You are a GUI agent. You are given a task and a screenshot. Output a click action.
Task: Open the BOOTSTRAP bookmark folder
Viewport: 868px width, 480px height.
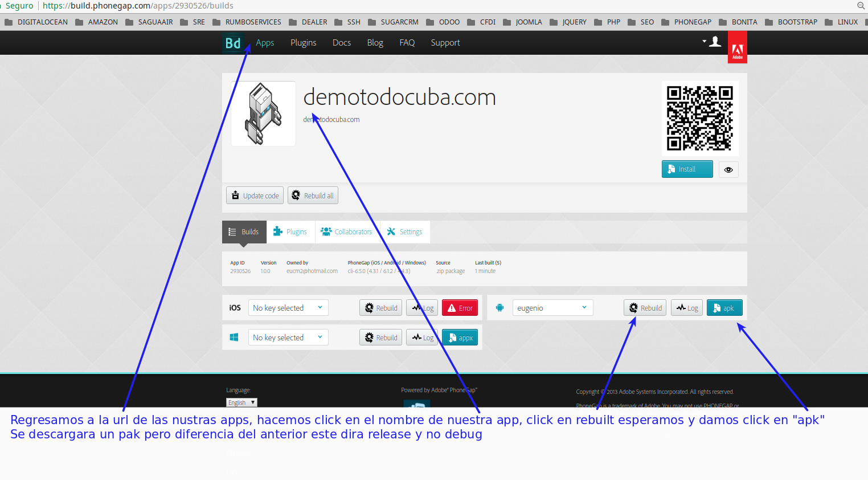[791, 22]
